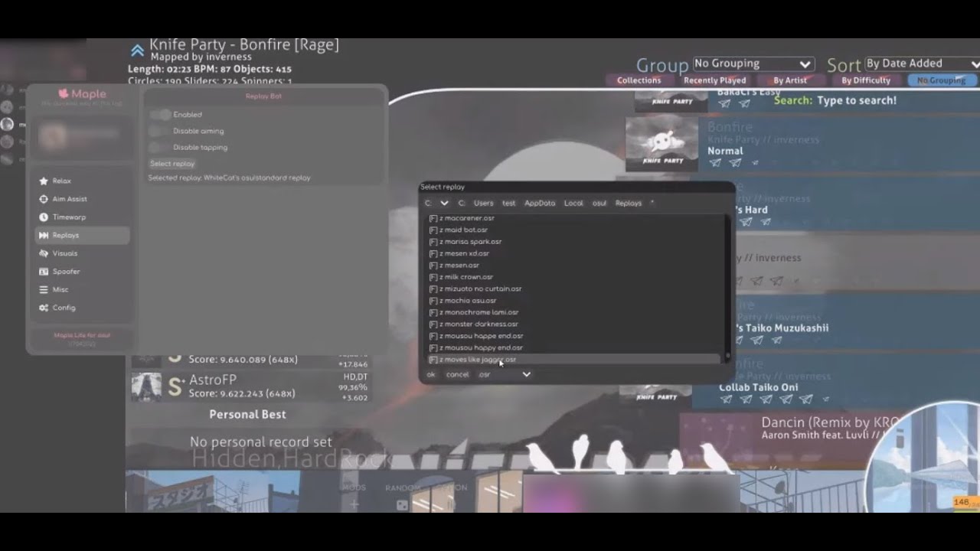Navigate to the AppData path segment

coord(540,204)
